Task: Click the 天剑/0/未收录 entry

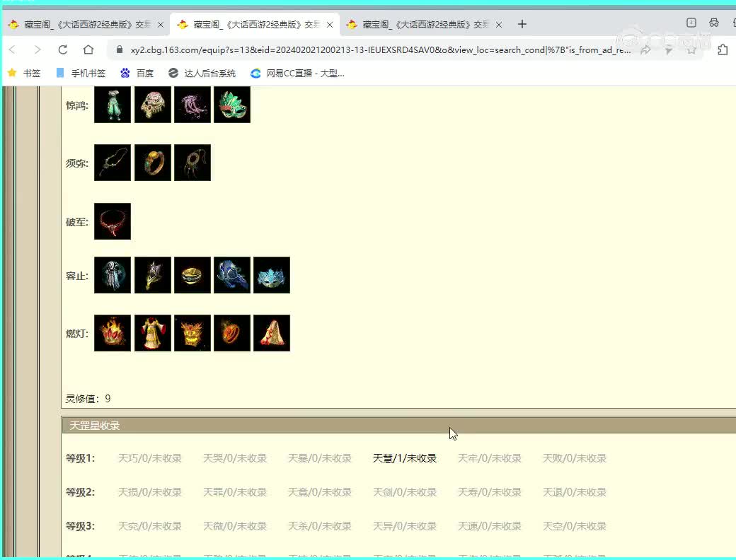Action: tap(405, 492)
